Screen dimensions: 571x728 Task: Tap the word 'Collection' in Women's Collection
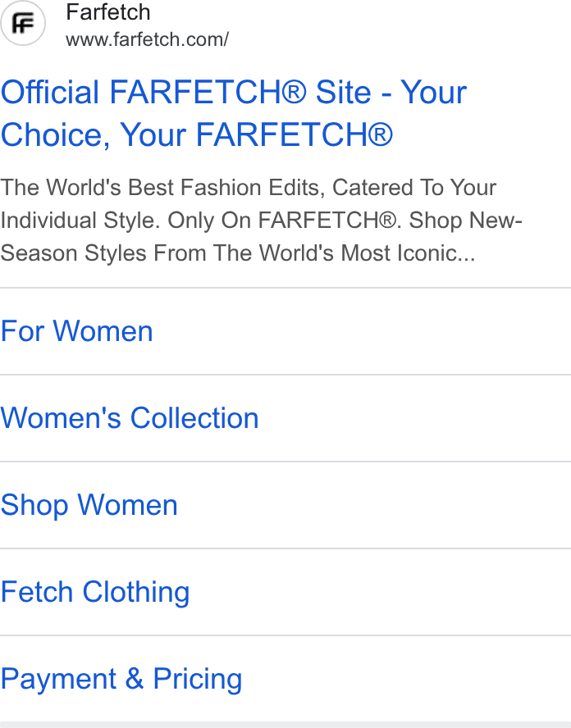pos(194,418)
